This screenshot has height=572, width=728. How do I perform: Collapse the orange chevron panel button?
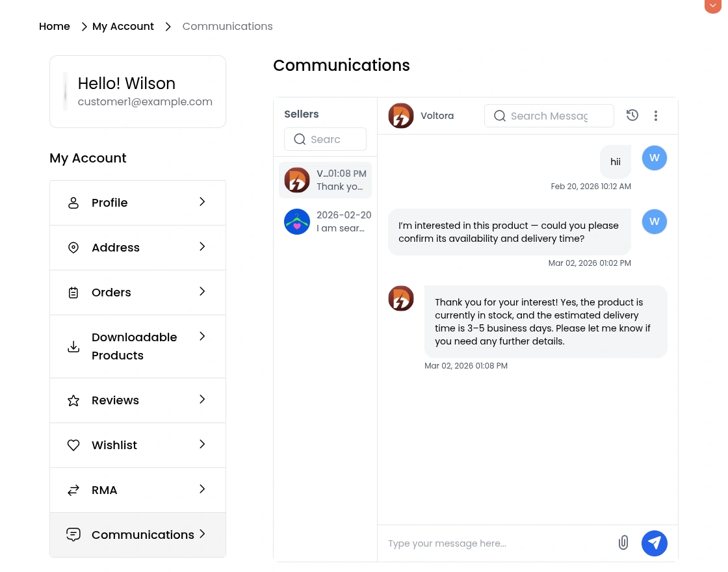(x=712, y=6)
